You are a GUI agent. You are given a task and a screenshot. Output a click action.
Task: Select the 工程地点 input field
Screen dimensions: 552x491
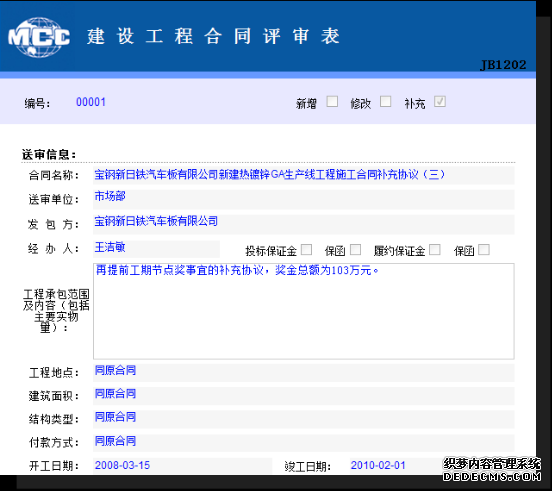(x=303, y=372)
